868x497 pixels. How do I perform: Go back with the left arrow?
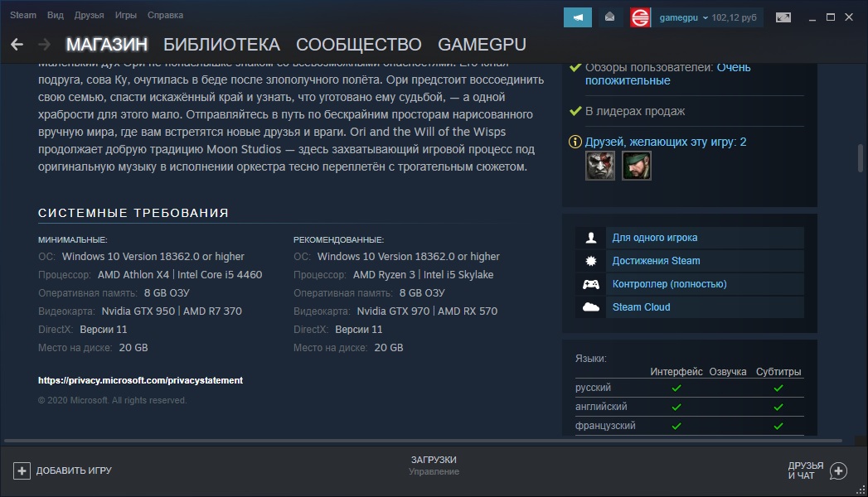pyautogui.click(x=17, y=44)
